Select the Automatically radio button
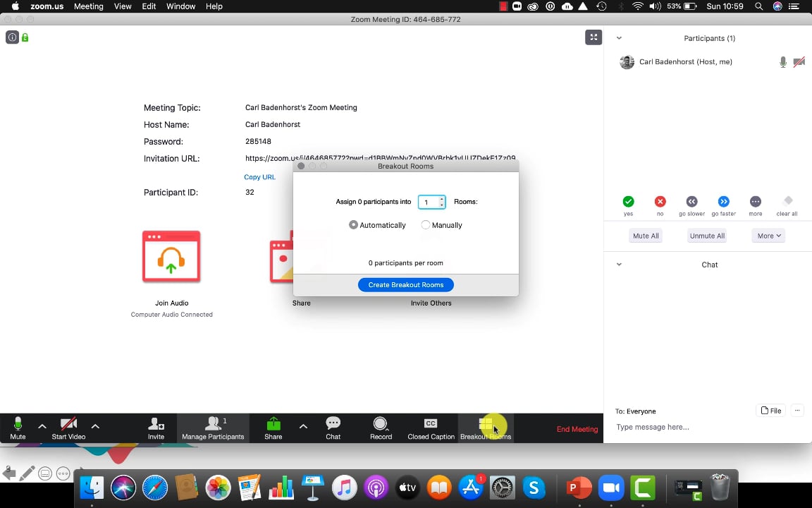This screenshot has height=508, width=812. [x=353, y=225]
